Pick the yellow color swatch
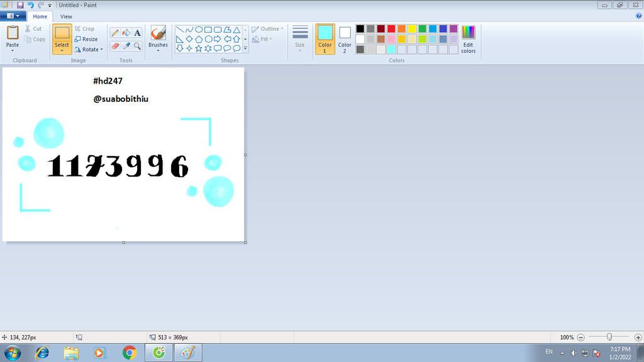 412,29
